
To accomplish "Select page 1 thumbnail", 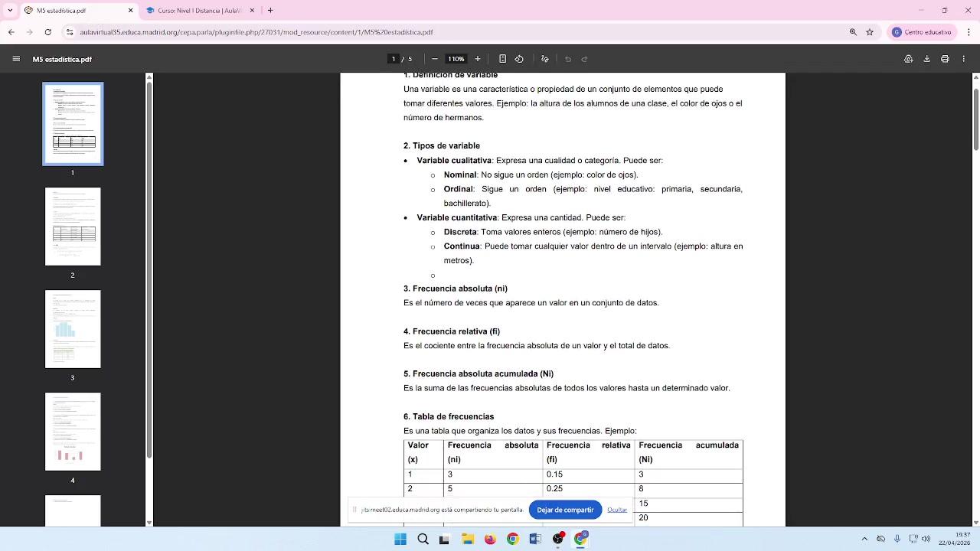I will coord(73,124).
